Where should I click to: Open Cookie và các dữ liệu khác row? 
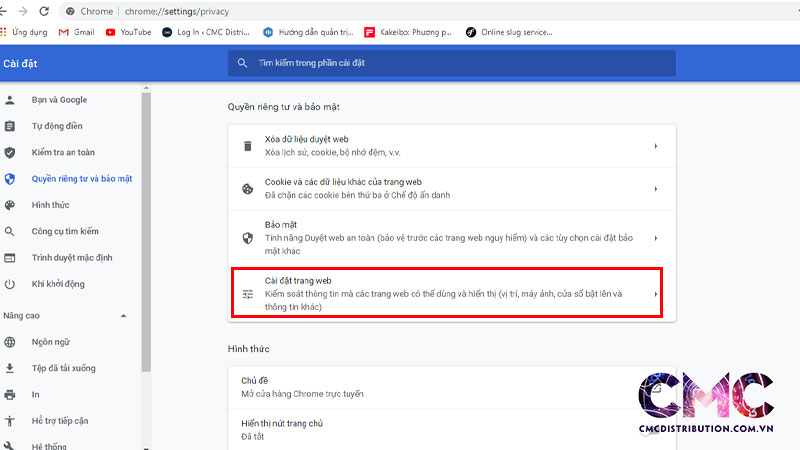click(452, 189)
